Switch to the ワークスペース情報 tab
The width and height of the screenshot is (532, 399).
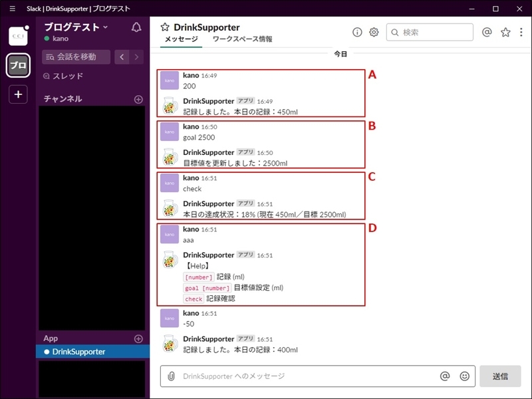(x=242, y=39)
